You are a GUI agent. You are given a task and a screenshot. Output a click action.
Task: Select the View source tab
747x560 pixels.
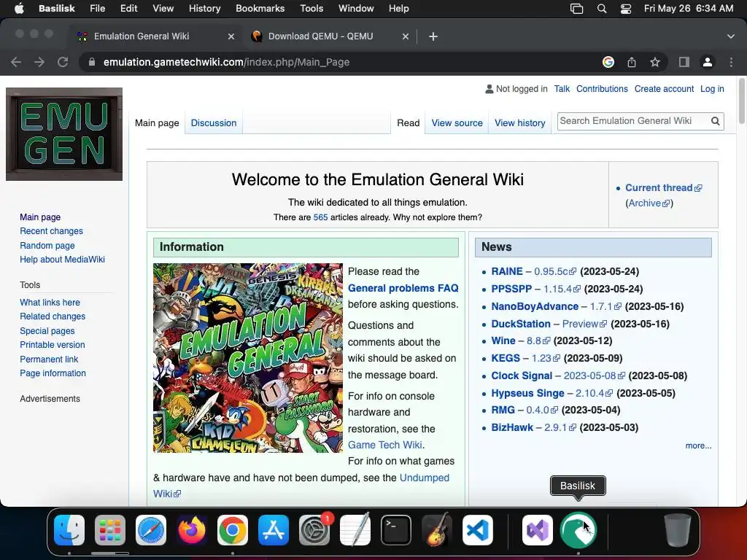pyautogui.click(x=457, y=122)
